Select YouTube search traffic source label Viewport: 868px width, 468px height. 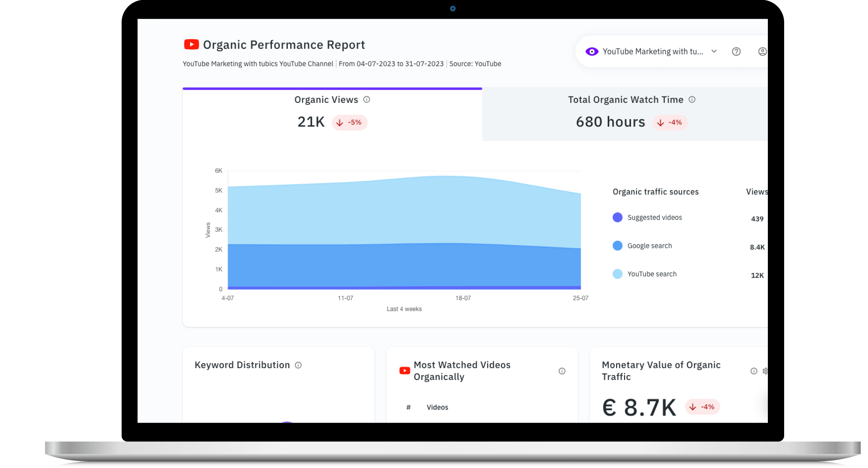pos(652,274)
